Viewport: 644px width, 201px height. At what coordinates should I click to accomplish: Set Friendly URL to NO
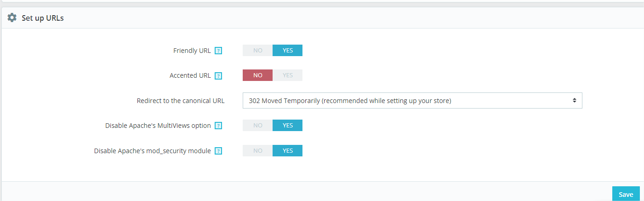click(257, 50)
